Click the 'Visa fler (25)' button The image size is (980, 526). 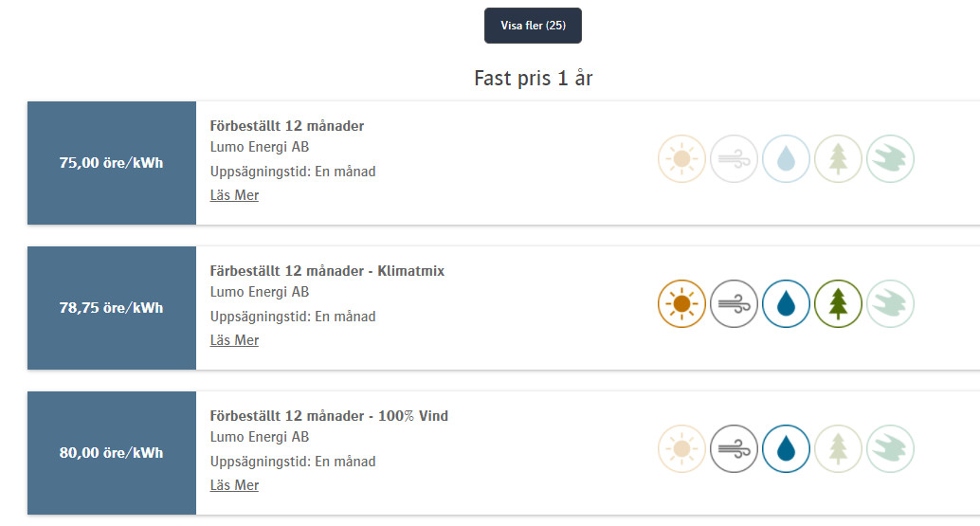click(533, 26)
